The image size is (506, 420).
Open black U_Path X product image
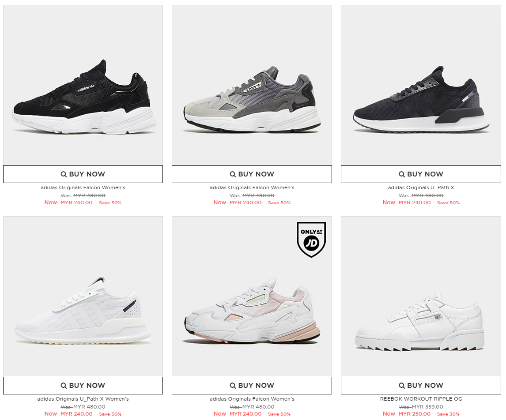(421, 85)
